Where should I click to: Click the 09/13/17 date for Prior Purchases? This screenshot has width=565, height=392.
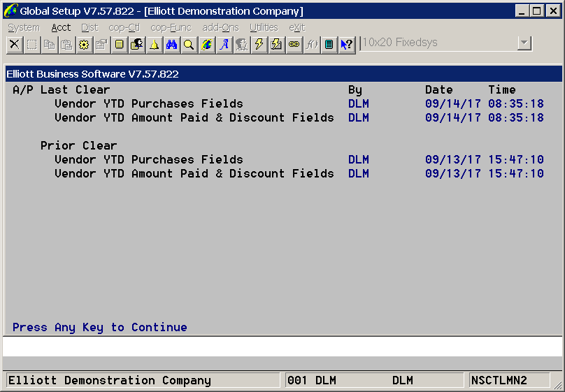453,159
